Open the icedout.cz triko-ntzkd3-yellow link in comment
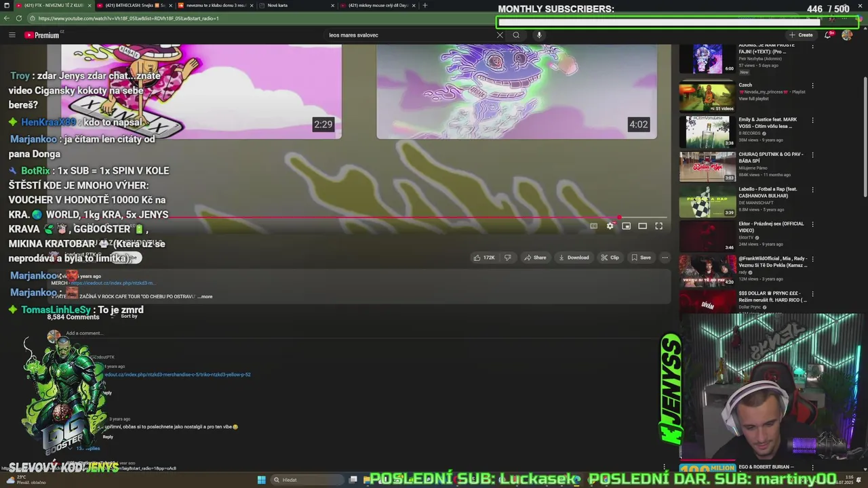 click(x=178, y=374)
